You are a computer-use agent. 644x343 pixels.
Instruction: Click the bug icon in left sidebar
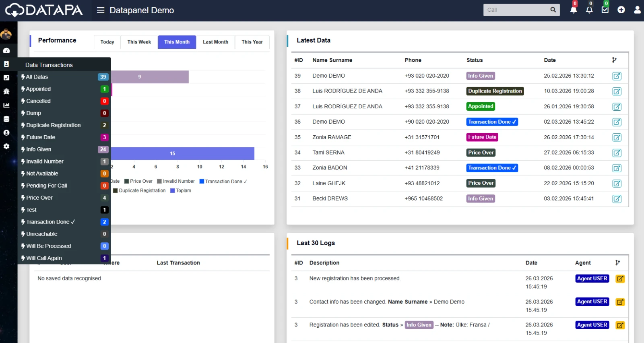click(x=6, y=91)
